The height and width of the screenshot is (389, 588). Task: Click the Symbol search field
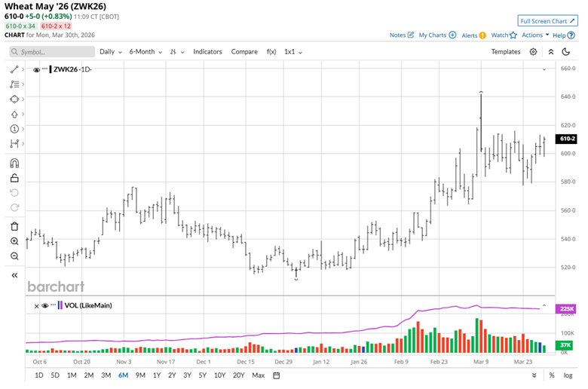[51, 52]
